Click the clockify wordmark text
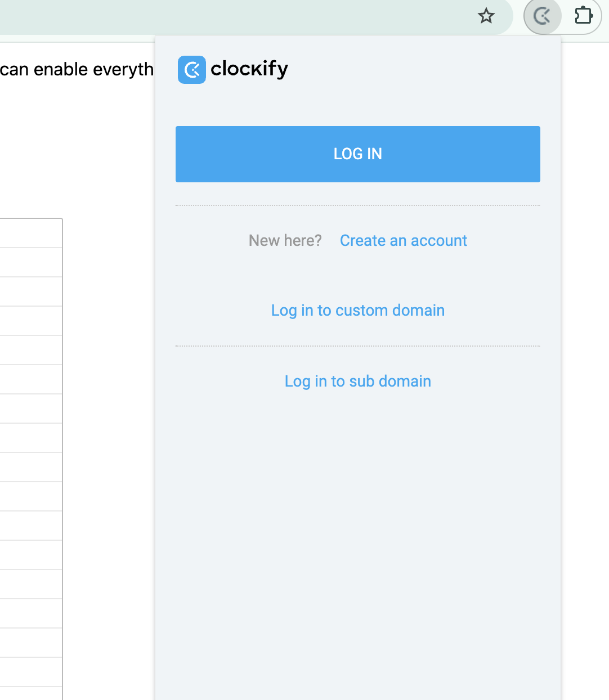The width and height of the screenshot is (609, 700). (249, 69)
